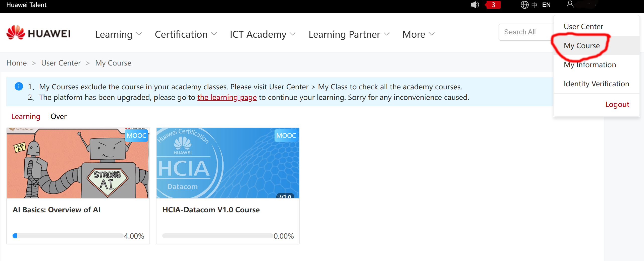This screenshot has width=644, height=261.
Task: Click the globe language icon
Action: [x=524, y=5]
